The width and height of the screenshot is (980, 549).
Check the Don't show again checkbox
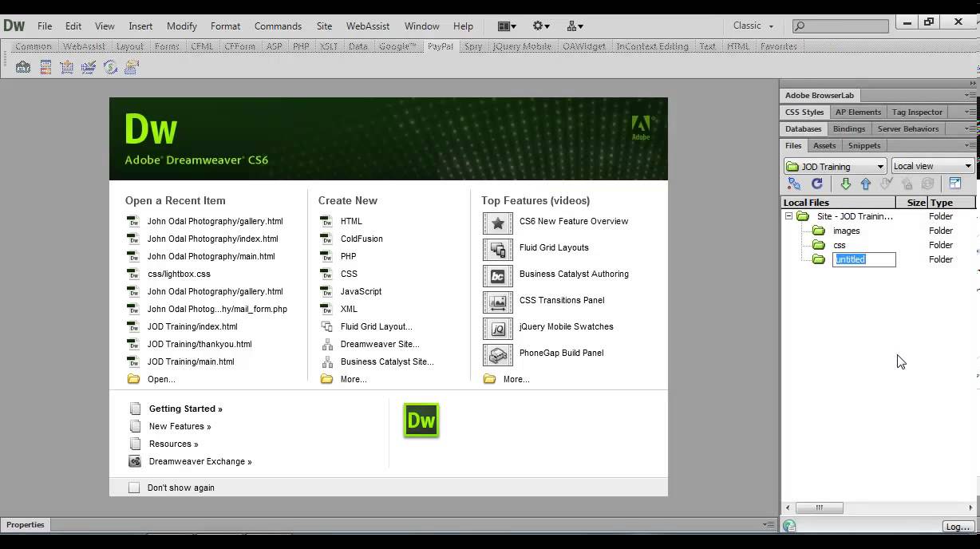click(134, 488)
